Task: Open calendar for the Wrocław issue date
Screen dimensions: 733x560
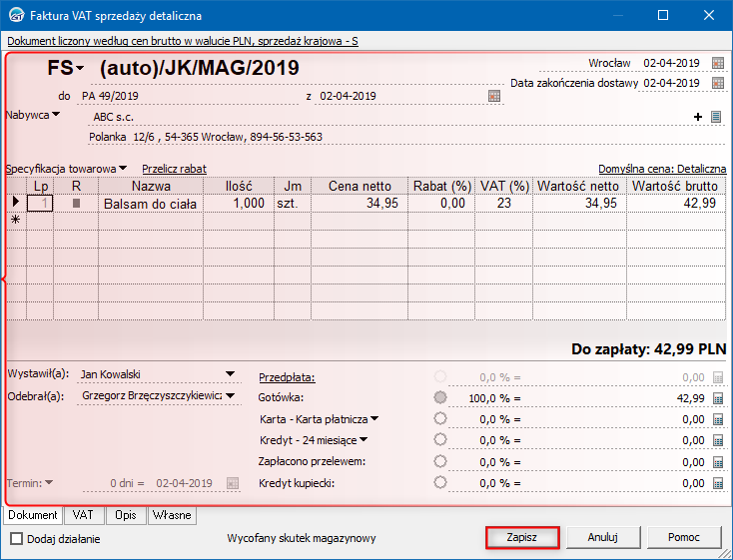Action: 717,63
